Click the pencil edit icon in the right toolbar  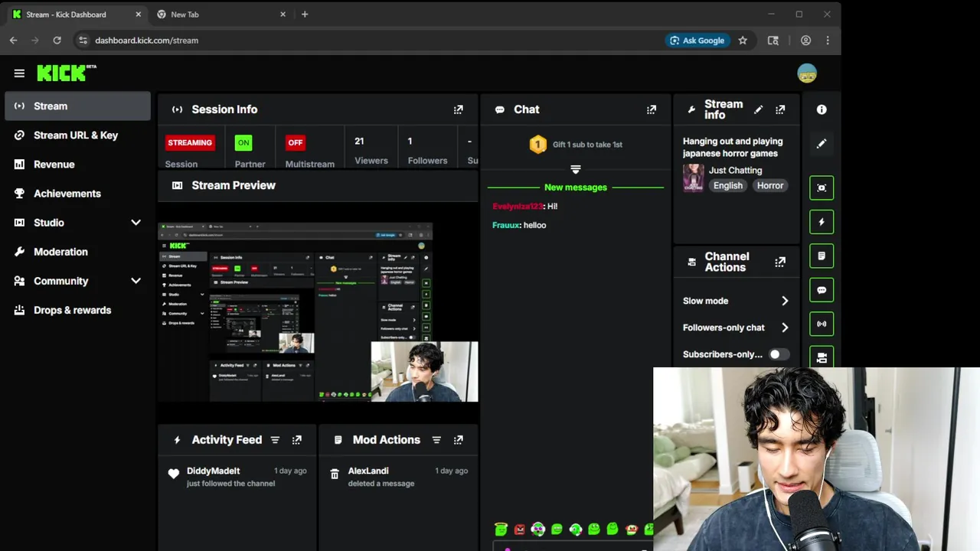(x=822, y=143)
